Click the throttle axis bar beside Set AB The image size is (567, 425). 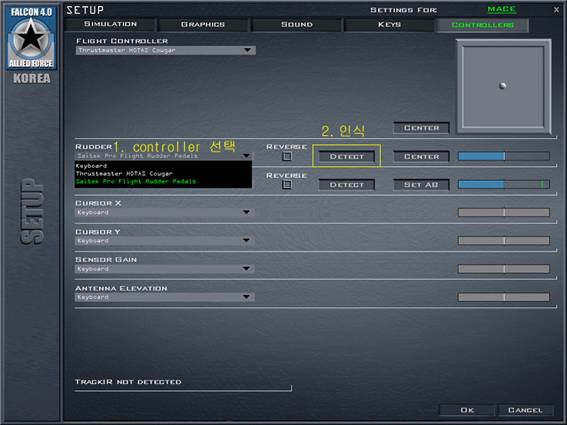(x=504, y=184)
